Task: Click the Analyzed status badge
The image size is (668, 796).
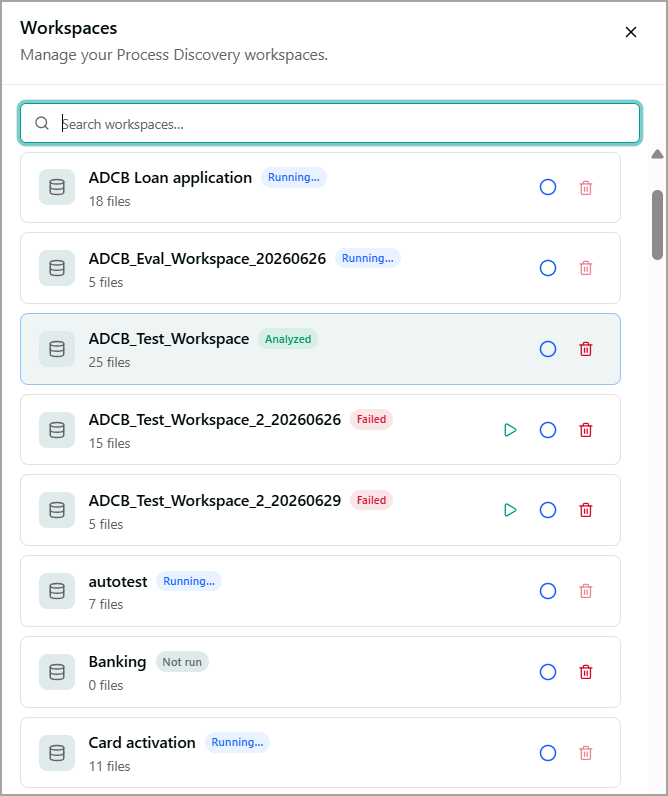Action: (x=288, y=339)
